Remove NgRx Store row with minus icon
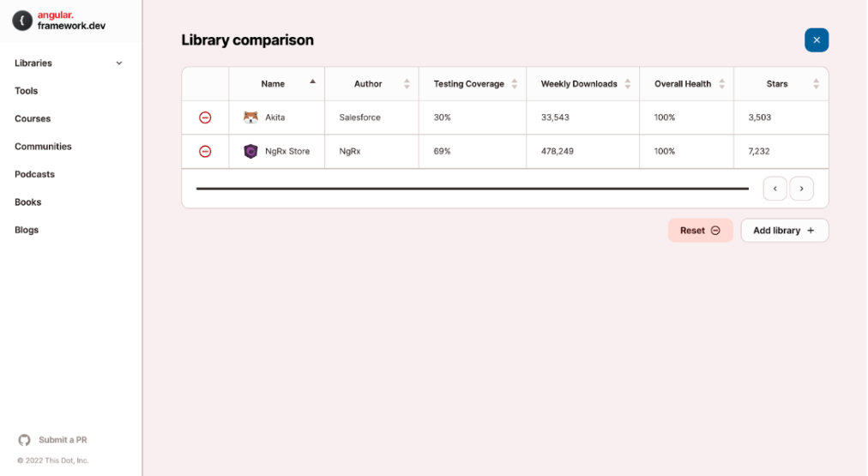868x476 pixels. point(205,151)
